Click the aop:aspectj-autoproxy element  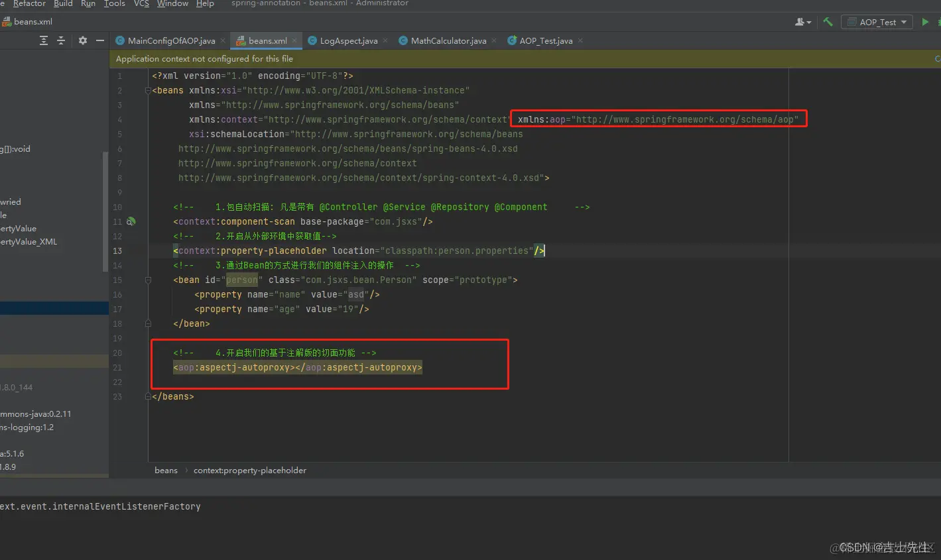(298, 367)
